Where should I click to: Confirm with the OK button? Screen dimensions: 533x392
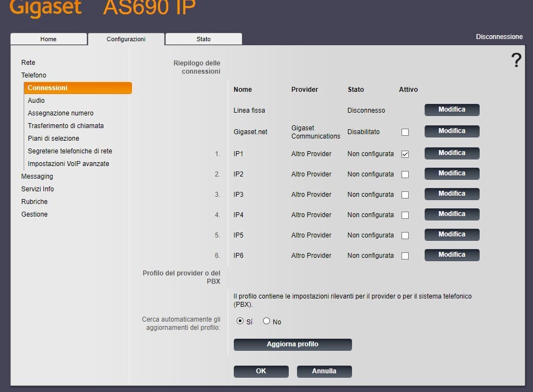pos(261,371)
